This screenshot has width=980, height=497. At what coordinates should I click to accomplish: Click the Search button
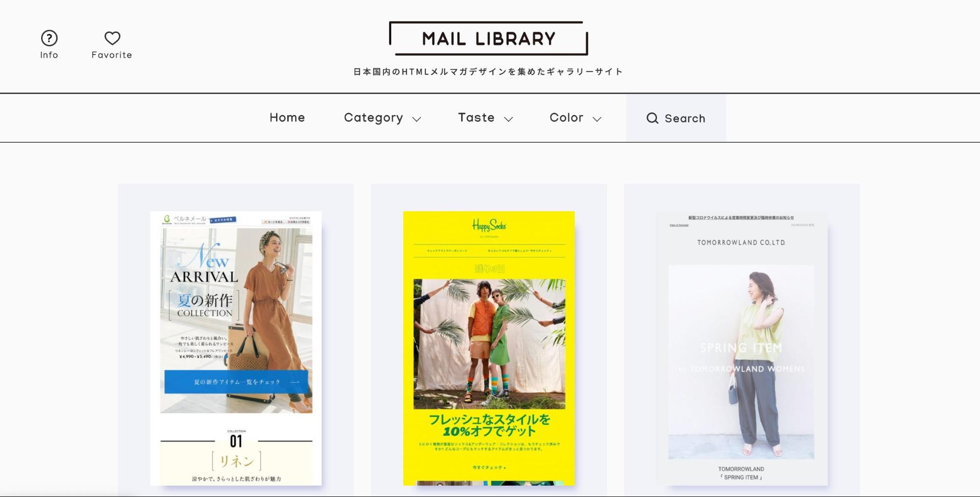tap(676, 118)
